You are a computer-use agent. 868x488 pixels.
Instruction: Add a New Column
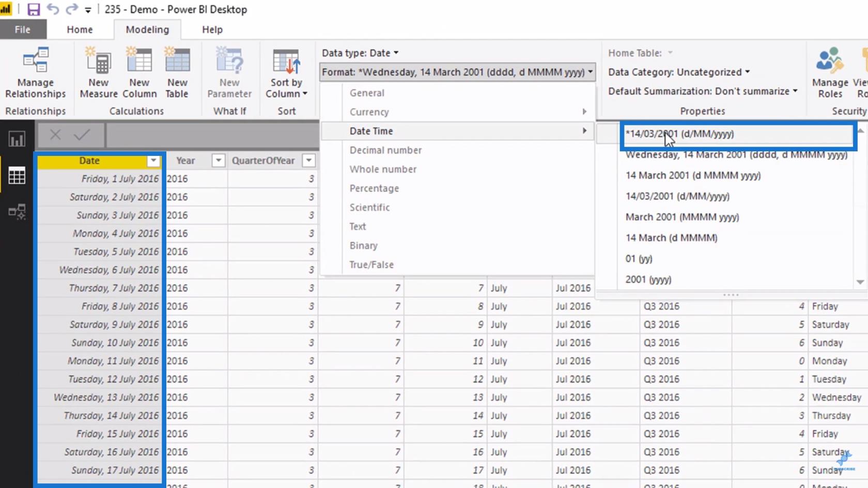click(139, 72)
